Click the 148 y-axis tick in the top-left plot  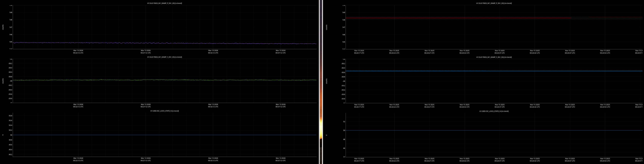(x=11, y=20)
